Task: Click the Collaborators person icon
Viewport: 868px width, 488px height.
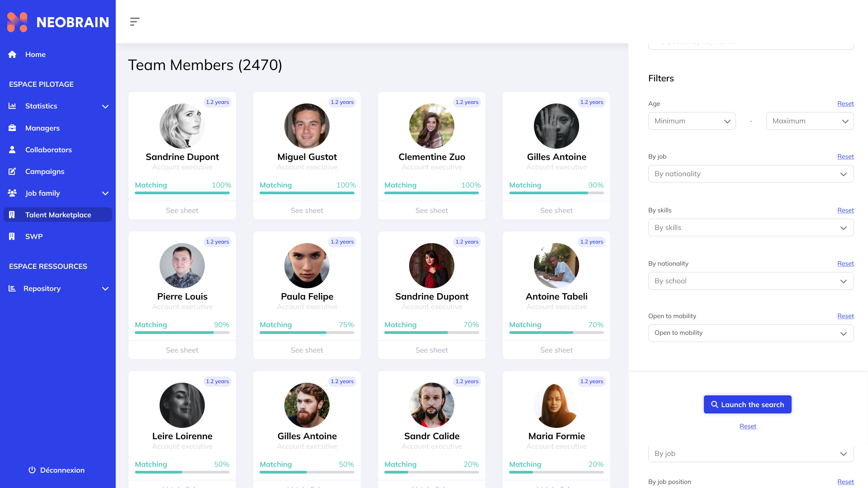Action: pyautogui.click(x=12, y=150)
